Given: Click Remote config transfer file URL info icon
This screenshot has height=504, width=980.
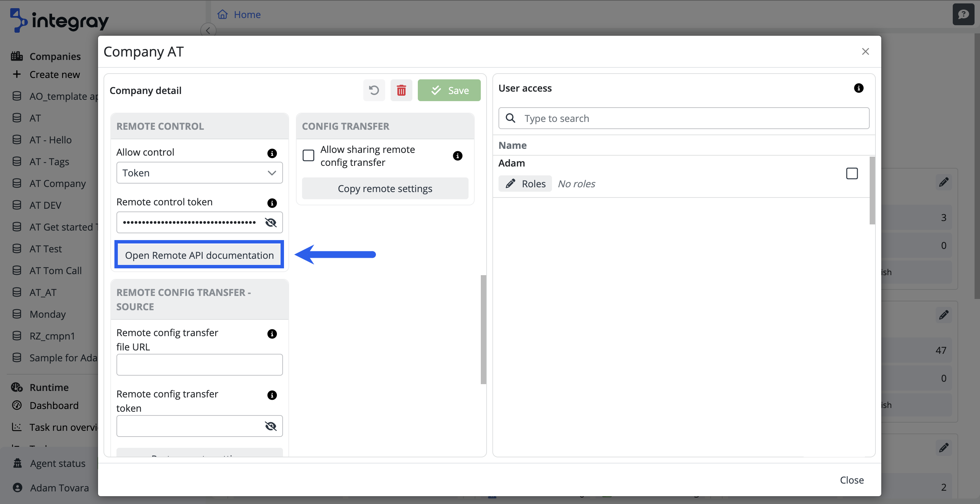Looking at the screenshot, I should tap(272, 334).
